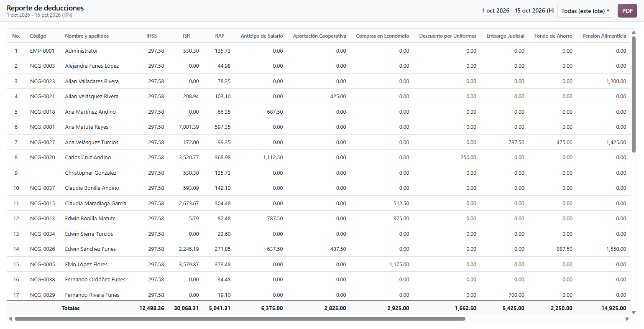Click ISR value 7,001.39 for Ana Matute Reyes
The height and width of the screenshot is (329, 644).
point(189,127)
